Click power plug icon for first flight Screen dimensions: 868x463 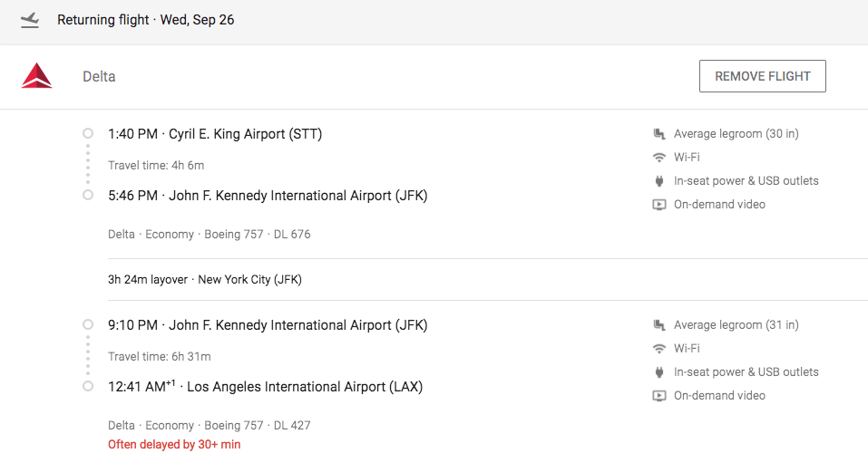659,181
